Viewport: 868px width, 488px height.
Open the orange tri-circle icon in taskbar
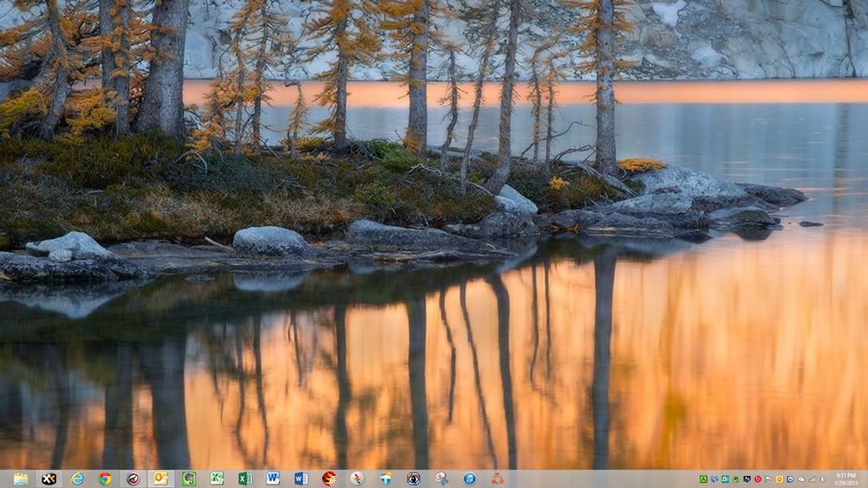point(497,478)
